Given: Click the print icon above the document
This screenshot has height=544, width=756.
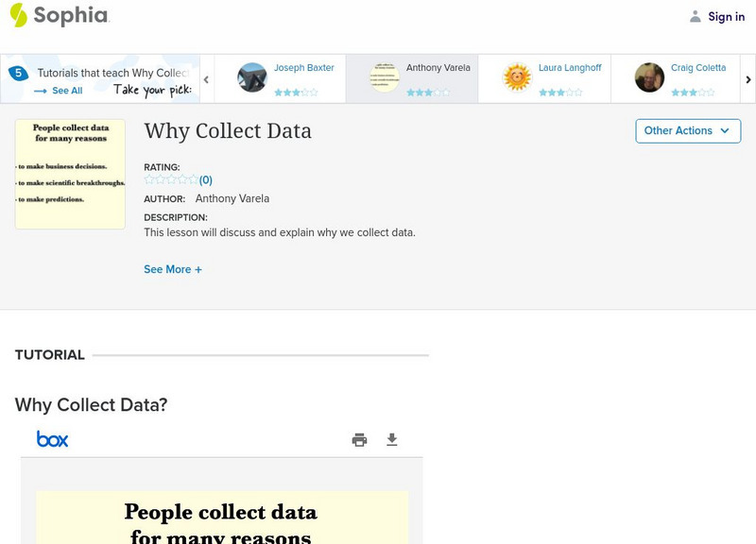Looking at the screenshot, I should (359, 438).
